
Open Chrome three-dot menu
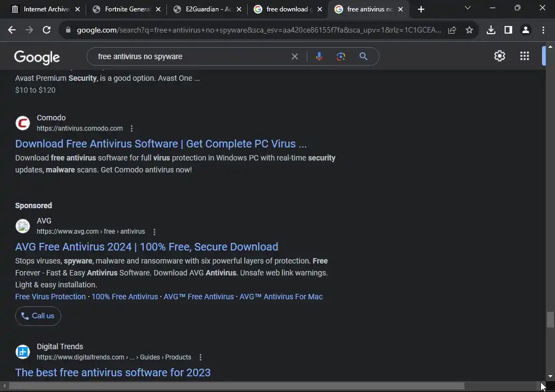coord(543,30)
